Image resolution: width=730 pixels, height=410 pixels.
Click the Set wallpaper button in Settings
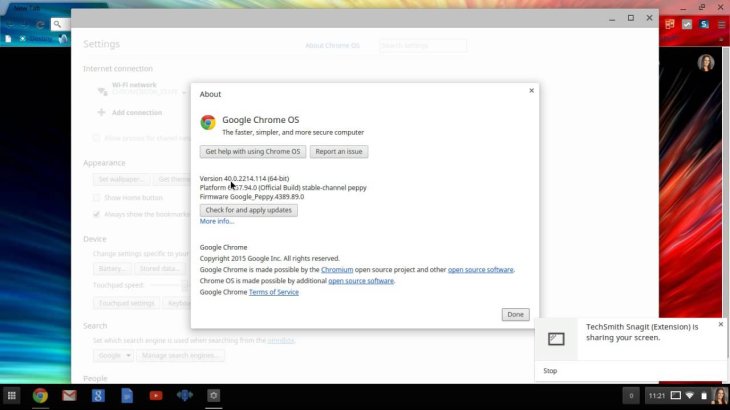tap(121, 179)
